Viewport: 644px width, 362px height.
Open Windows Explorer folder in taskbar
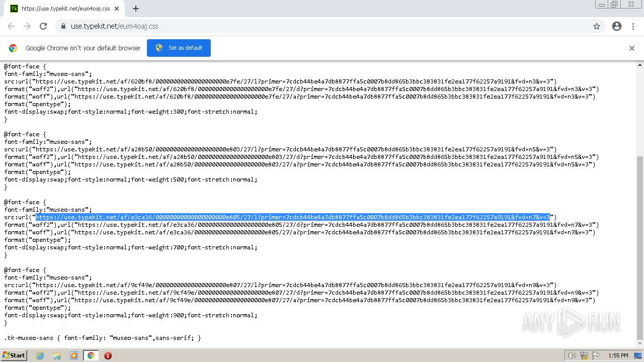point(57,355)
